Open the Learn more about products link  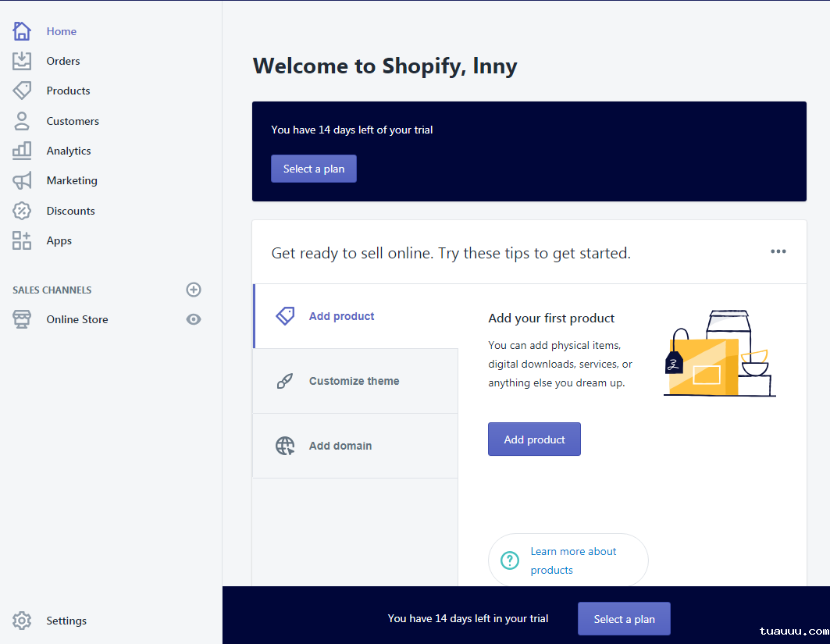click(573, 560)
